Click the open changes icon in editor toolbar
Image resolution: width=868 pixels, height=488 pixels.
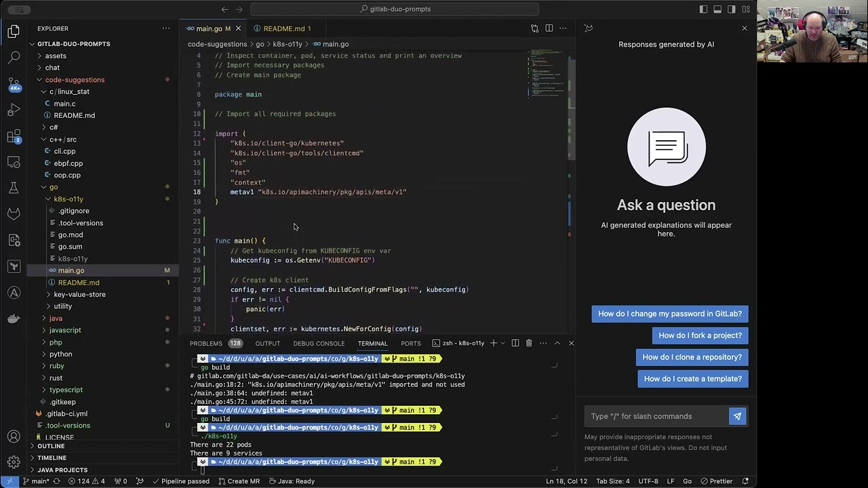[534, 28]
